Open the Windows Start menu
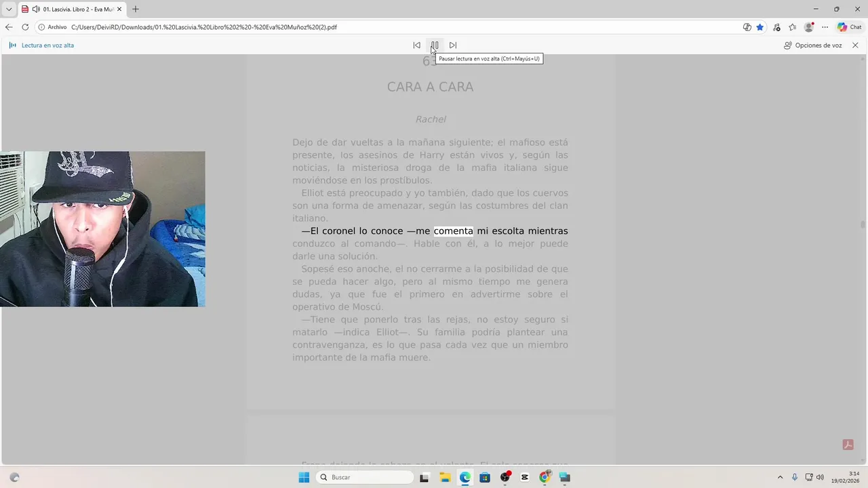The width and height of the screenshot is (868, 488). click(304, 477)
